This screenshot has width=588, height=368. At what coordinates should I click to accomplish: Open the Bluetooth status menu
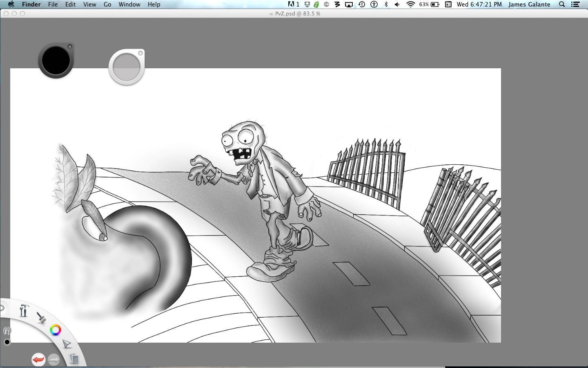tap(386, 4)
